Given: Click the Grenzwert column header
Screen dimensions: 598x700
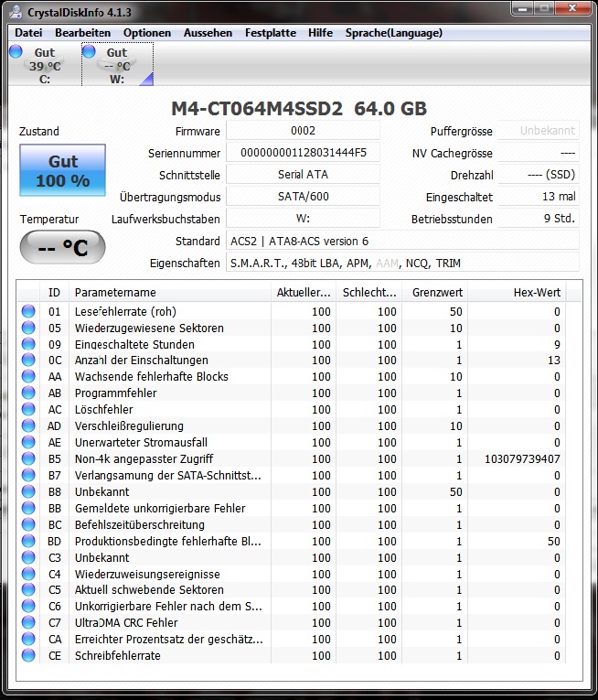Looking at the screenshot, I should [435, 293].
